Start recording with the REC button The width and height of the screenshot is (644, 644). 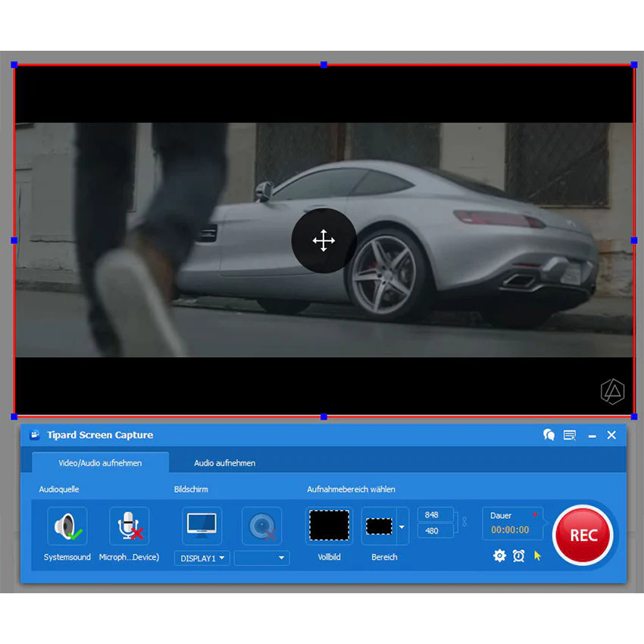[583, 535]
